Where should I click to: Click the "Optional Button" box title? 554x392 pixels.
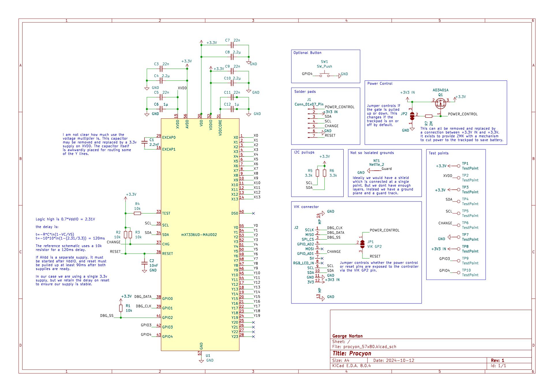(x=307, y=53)
